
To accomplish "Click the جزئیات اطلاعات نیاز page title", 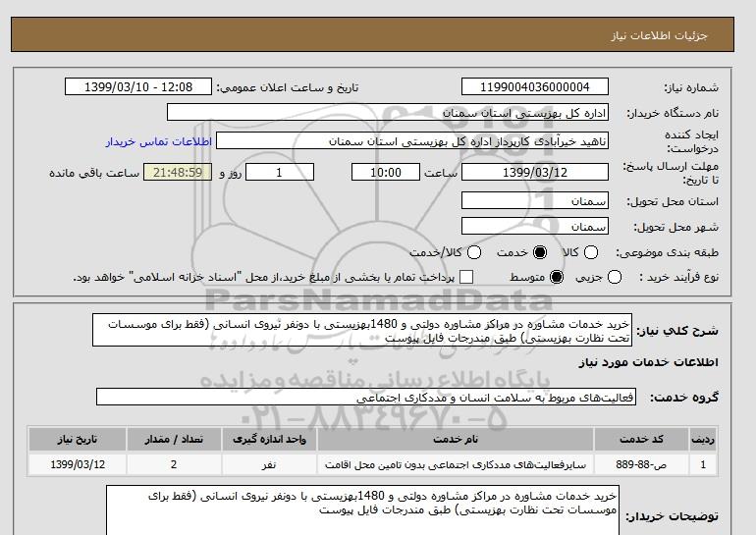I will [659, 35].
